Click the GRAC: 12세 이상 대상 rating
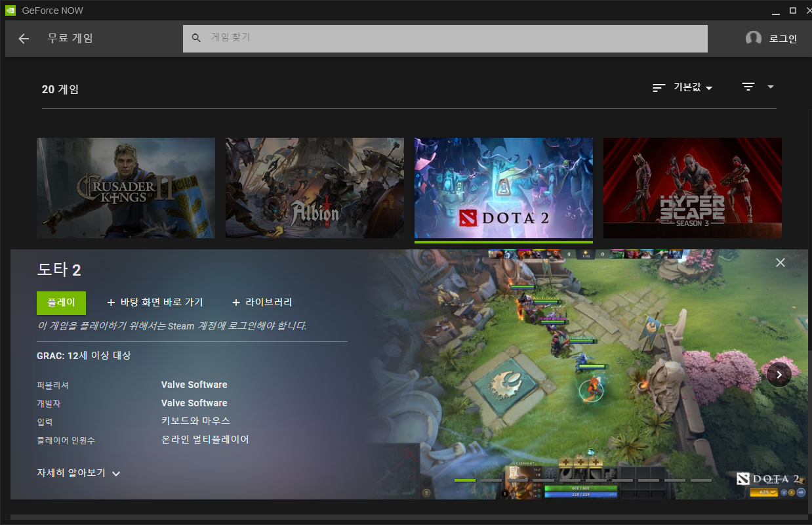Screen dimensions: 812x525 pyautogui.click(x=84, y=356)
